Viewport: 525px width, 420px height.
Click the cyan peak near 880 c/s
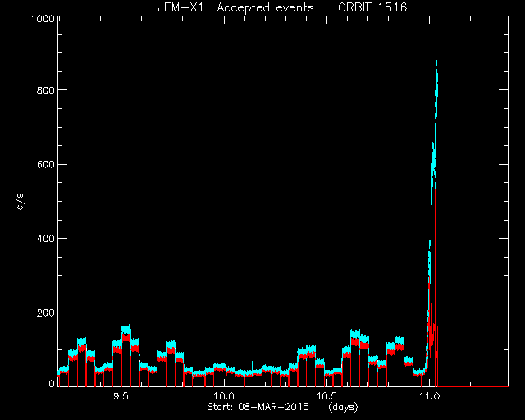coord(436,64)
